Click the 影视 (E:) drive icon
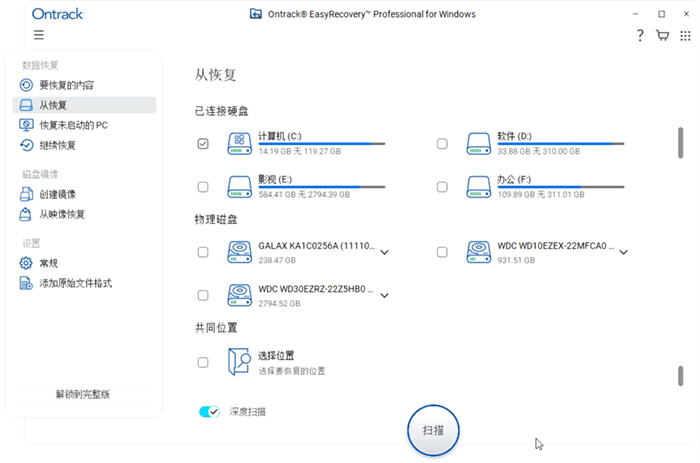The height and width of the screenshot is (463, 700). [x=240, y=187]
